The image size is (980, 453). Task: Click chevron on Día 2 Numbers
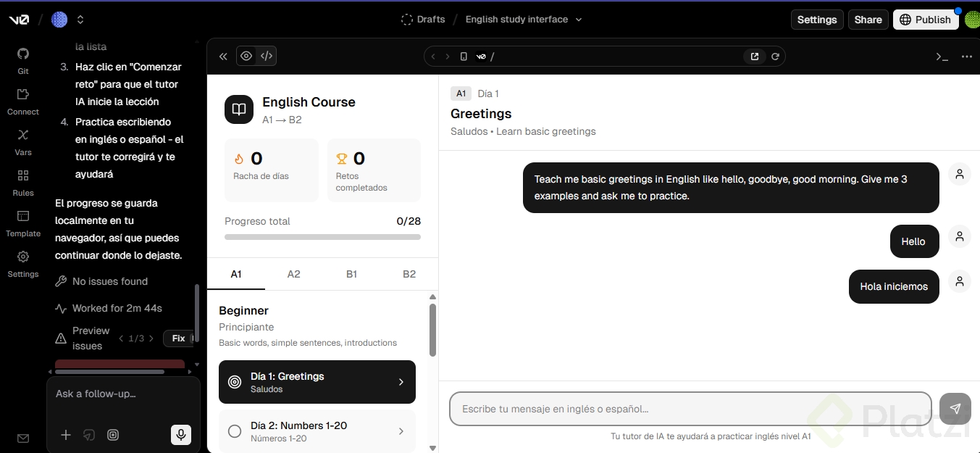pyautogui.click(x=401, y=431)
